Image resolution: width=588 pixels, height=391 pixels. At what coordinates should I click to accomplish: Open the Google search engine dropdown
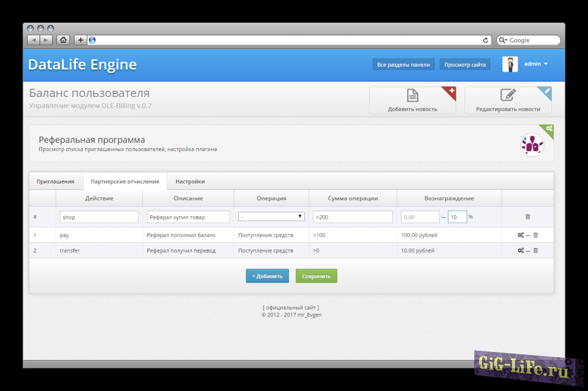504,40
